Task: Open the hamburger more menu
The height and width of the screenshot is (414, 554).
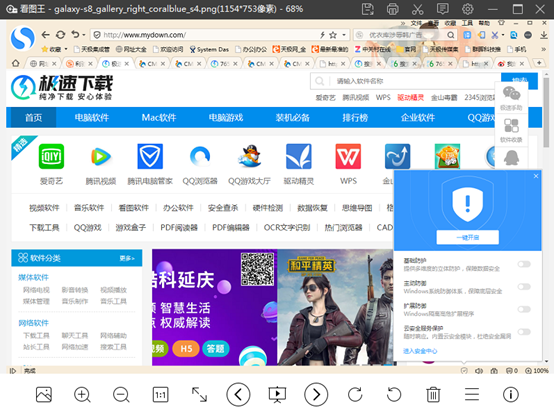Action: (472, 394)
